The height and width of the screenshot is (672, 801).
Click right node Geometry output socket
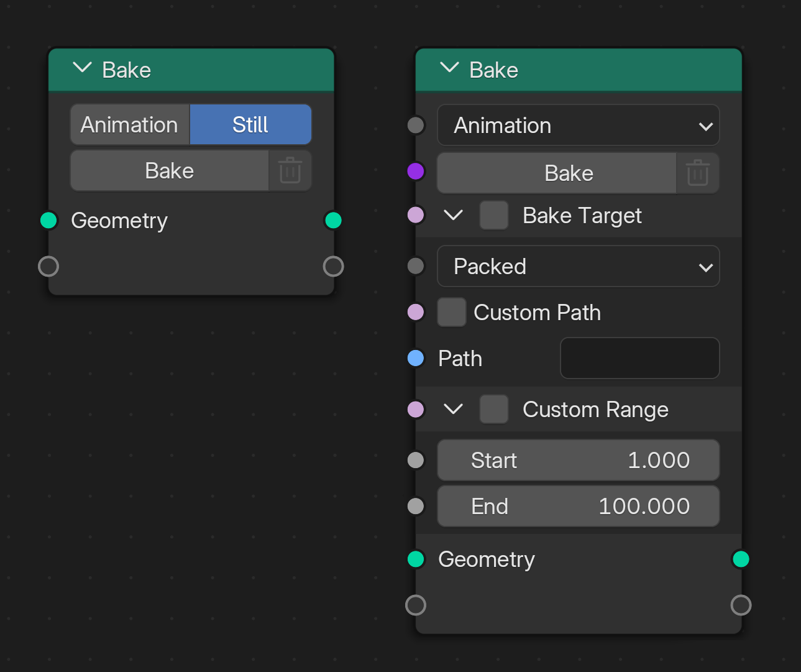[x=741, y=559]
